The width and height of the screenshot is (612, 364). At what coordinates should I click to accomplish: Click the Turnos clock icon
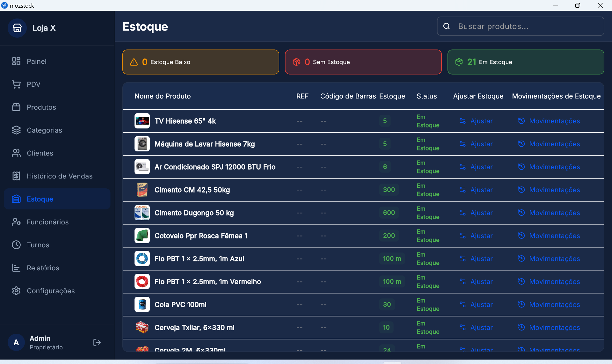point(16,245)
